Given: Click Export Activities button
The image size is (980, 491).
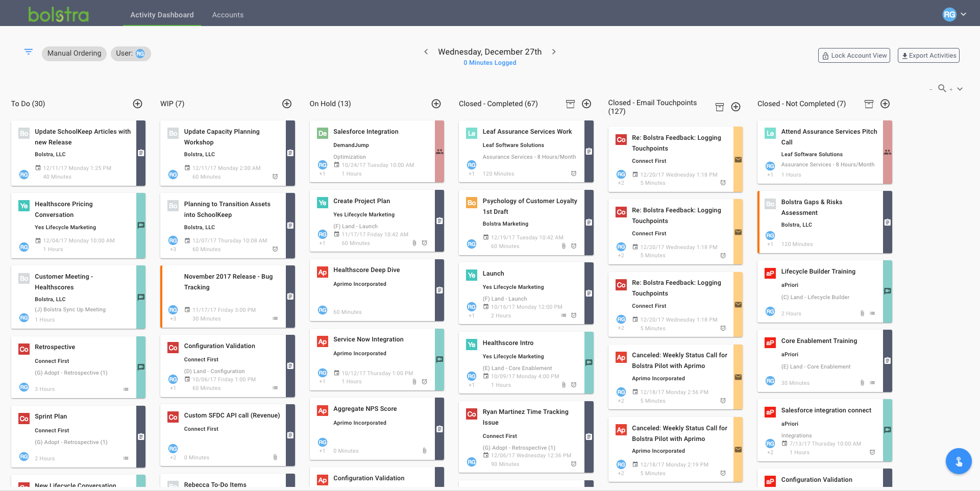Looking at the screenshot, I should (x=928, y=56).
